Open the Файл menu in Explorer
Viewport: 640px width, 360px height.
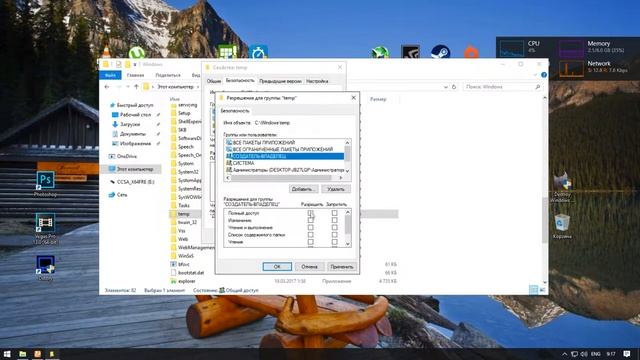click(110, 75)
